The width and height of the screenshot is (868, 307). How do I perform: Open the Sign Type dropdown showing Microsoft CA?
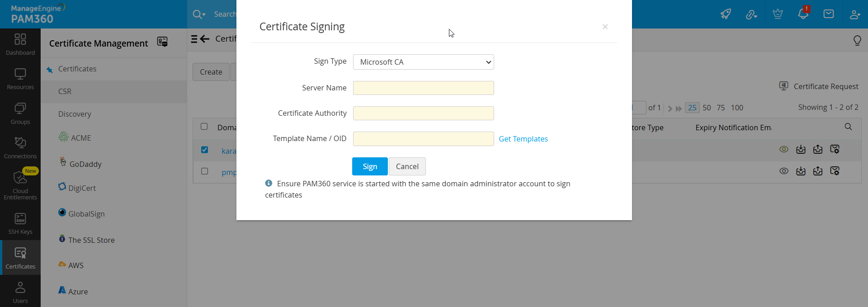click(x=423, y=62)
